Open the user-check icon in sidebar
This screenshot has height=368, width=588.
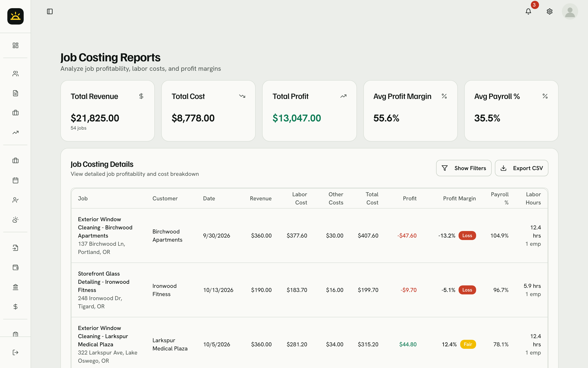pyautogui.click(x=15, y=200)
